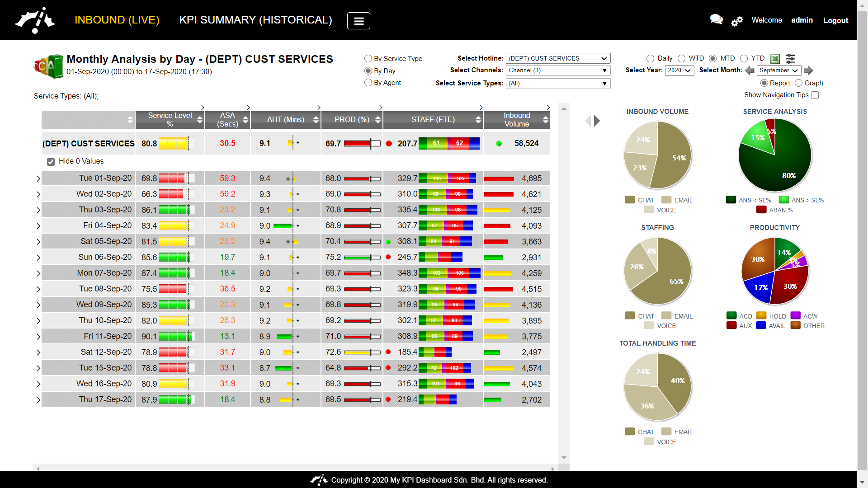868x488 pixels.
Task: Click the HOLD legend swatch under Productivity
Action: point(761,316)
